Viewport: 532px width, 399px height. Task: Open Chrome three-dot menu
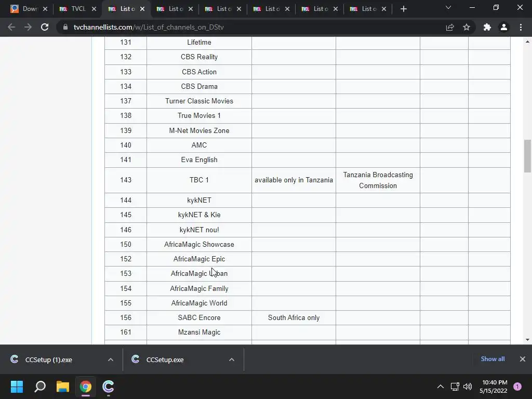(x=521, y=27)
